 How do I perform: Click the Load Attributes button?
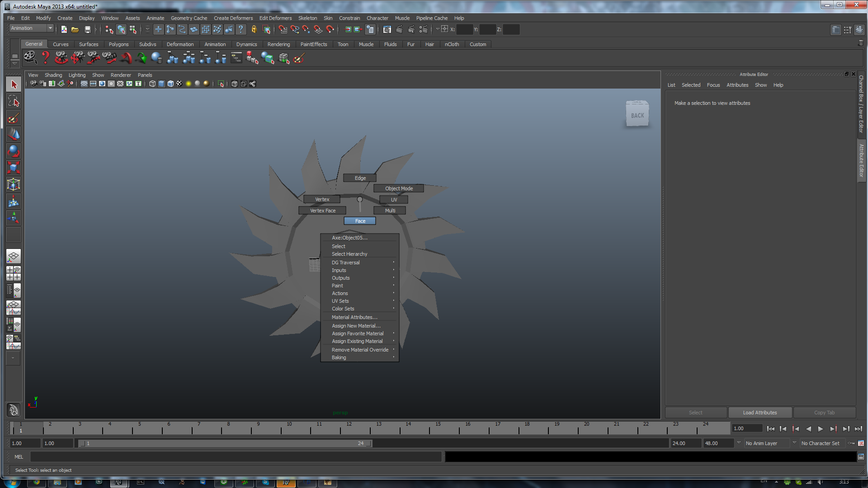[x=760, y=413]
